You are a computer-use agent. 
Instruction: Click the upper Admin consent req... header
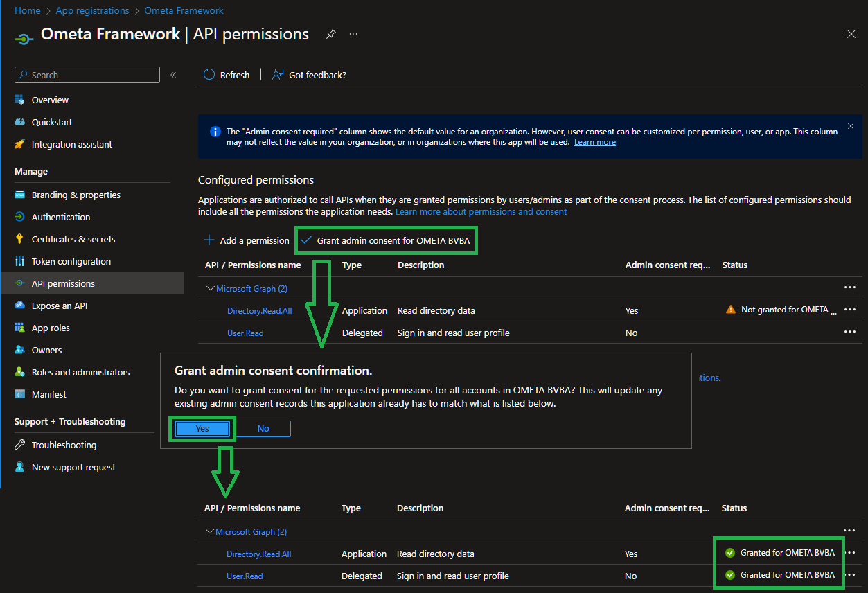pyautogui.click(x=668, y=265)
